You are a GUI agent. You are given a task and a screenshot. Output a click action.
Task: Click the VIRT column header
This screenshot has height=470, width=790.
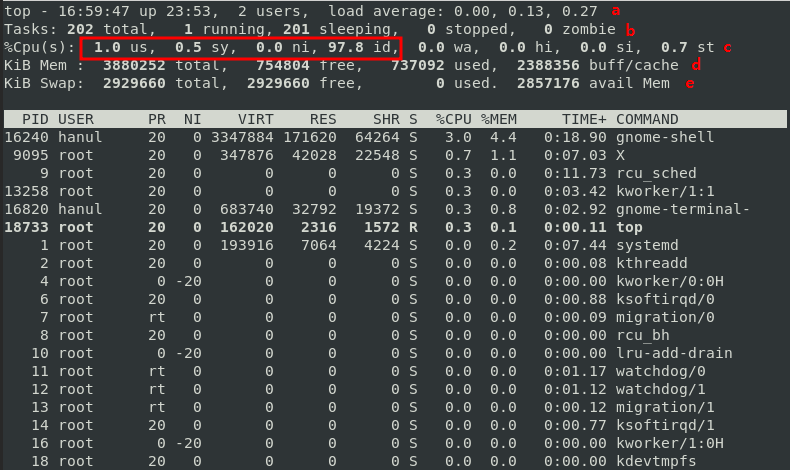click(x=255, y=119)
